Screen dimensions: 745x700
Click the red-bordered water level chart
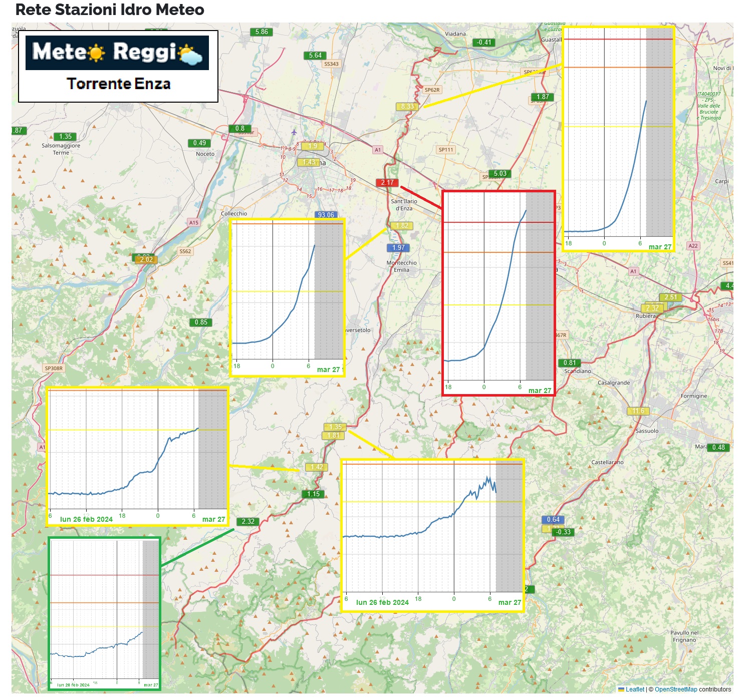499,293
